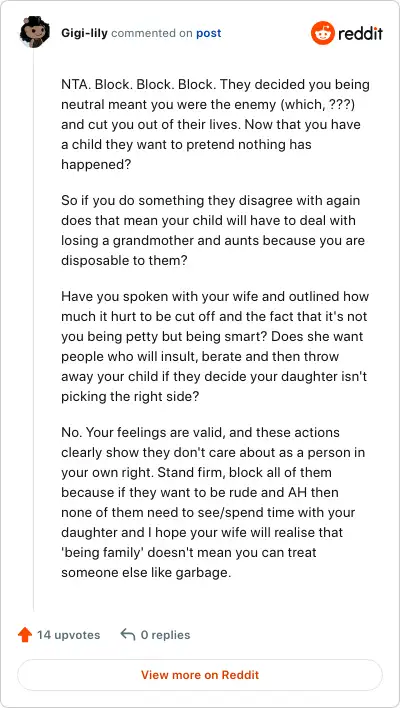Open the blue "post" link
Screen dimensions: 400x708
click(209, 33)
